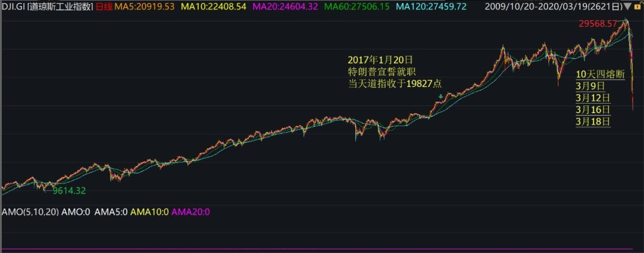The height and width of the screenshot is (253, 644).
Task: Click the date range 2009/10/20-2020/03/19 label
Action: pyautogui.click(x=552, y=7)
